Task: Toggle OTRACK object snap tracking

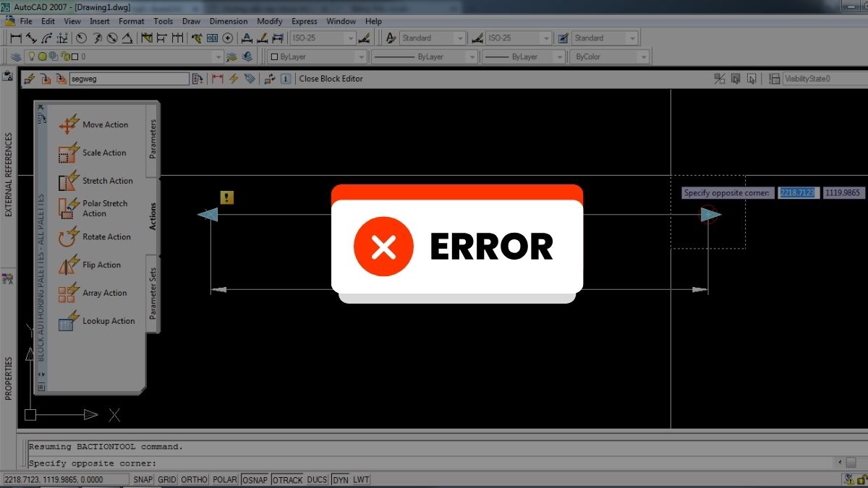Action: (x=287, y=479)
